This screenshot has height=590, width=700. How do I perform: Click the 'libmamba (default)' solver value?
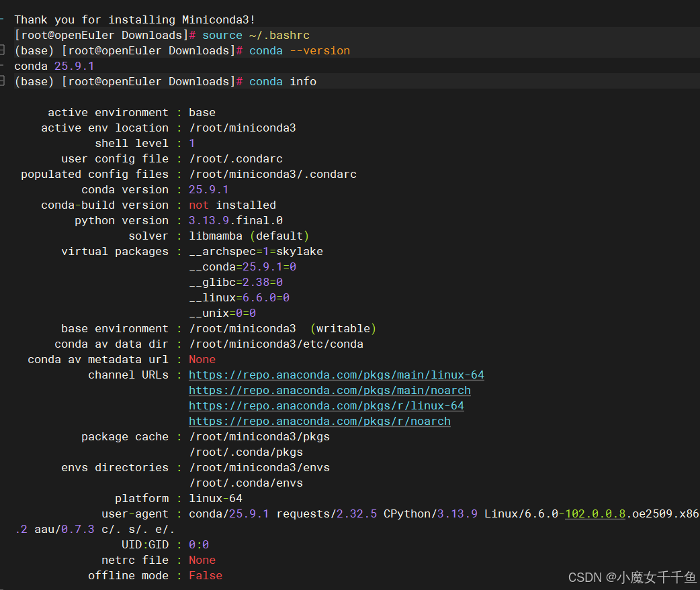point(249,236)
